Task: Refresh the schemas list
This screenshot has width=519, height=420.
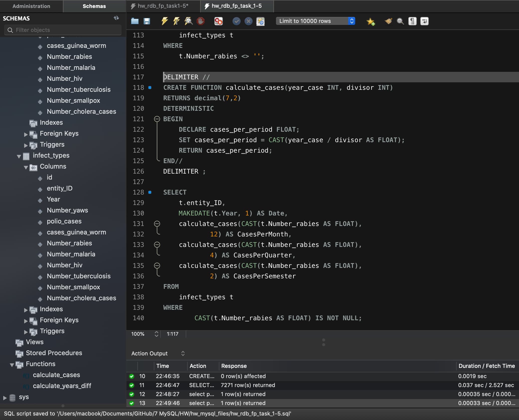Action: 116,18
